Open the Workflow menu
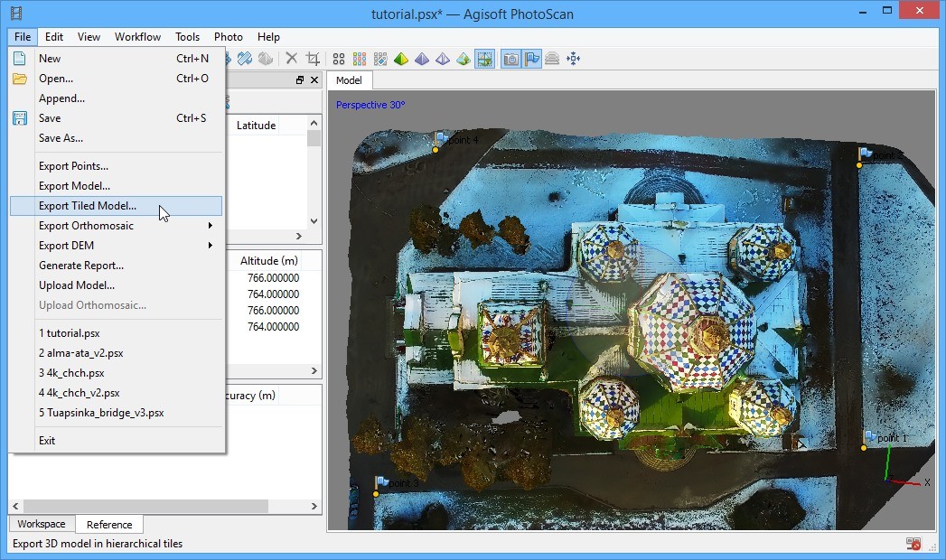 point(137,37)
